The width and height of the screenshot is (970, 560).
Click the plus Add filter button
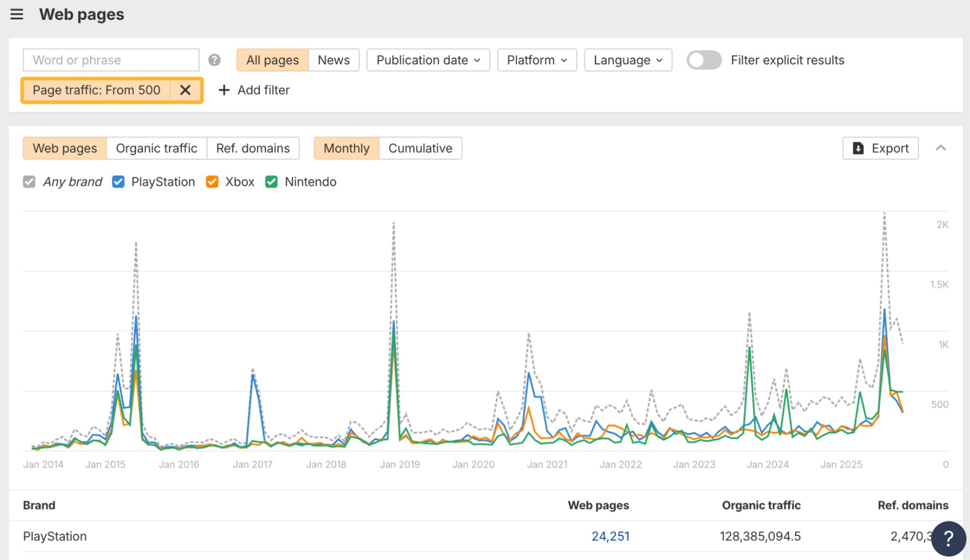point(254,90)
